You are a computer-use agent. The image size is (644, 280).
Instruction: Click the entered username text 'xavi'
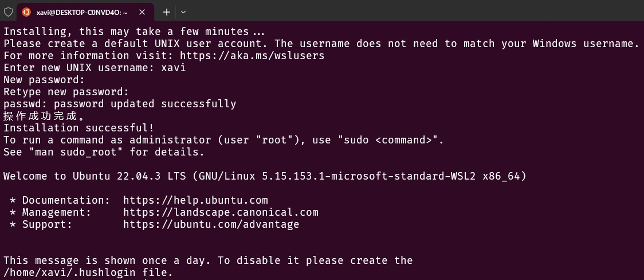(x=174, y=68)
